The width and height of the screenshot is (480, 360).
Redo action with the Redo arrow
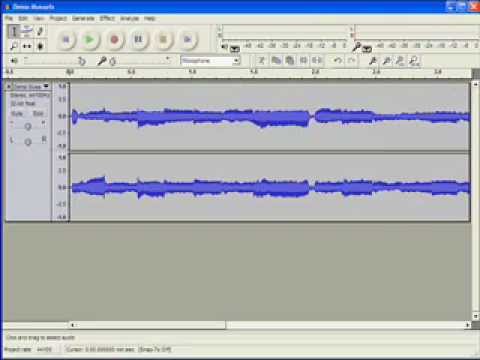pos(351,60)
